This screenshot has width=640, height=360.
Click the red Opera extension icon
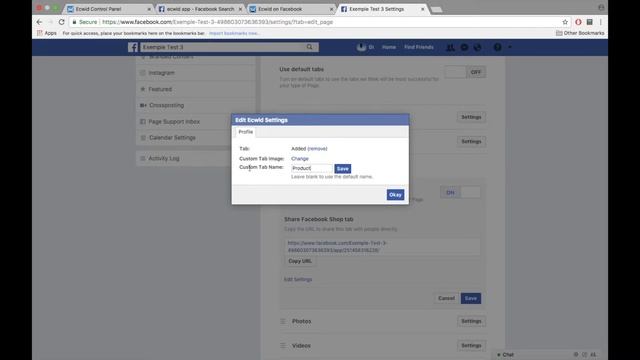(x=578, y=22)
